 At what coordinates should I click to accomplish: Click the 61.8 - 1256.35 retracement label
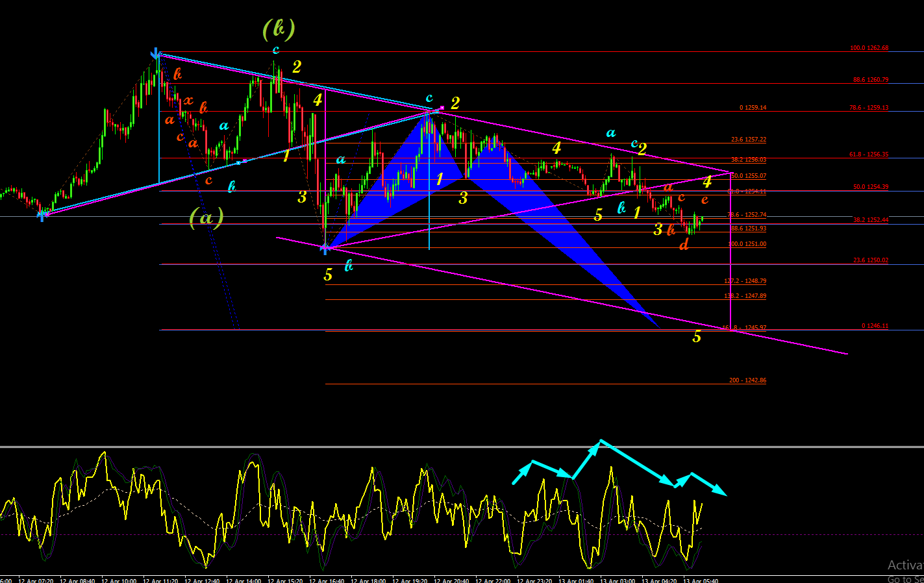[869, 155]
